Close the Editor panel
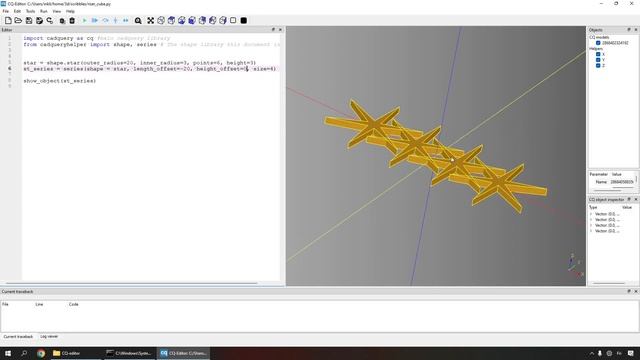This screenshot has width=640, height=360. coord(280,30)
